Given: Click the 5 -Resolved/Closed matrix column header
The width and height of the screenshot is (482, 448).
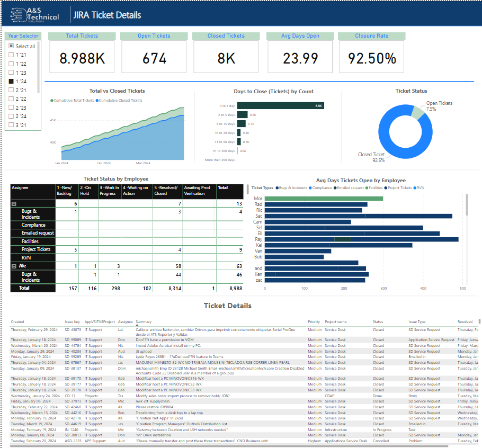Looking at the screenshot, I should [167, 191].
